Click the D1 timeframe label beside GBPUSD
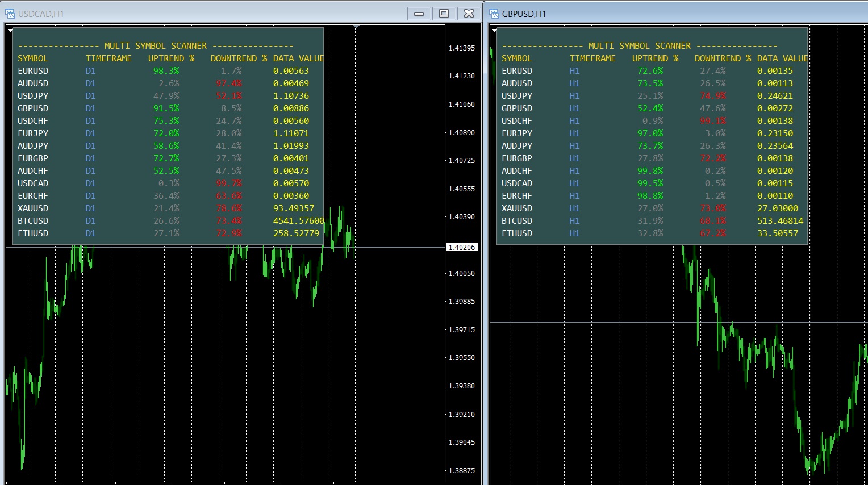868x485 pixels. click(91, 108)
